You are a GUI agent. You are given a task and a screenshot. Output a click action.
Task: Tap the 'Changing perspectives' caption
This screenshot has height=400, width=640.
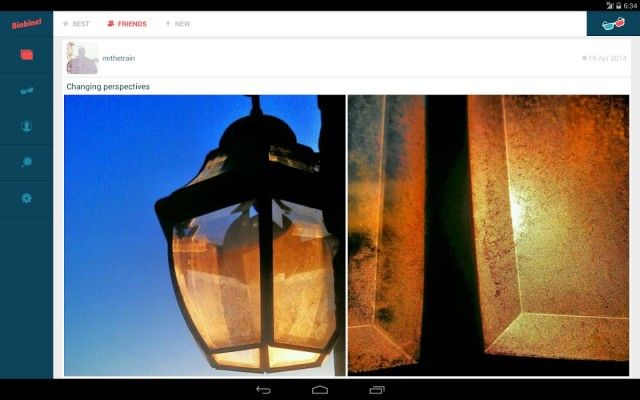(108, 87)
